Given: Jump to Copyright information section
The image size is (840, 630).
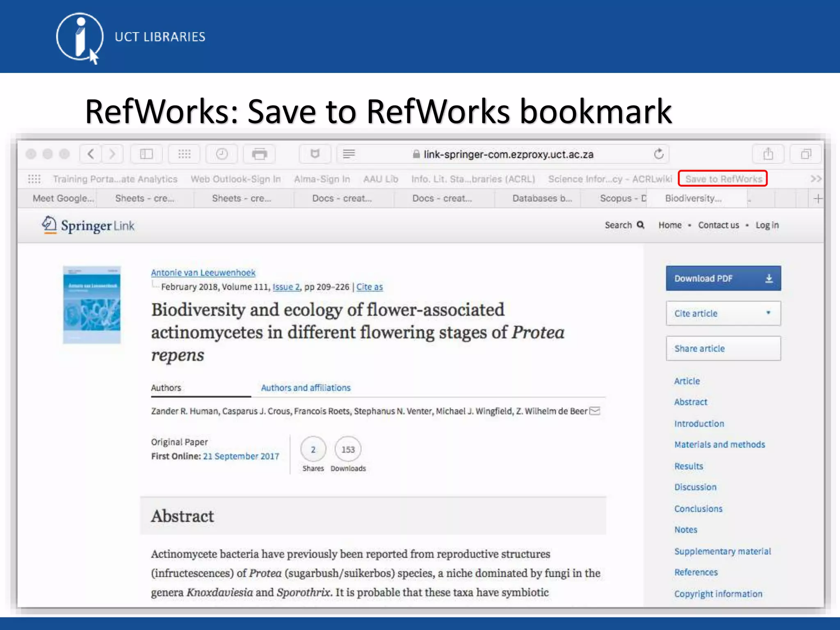Looking at the screenshot, I should (x=718, y=594).
